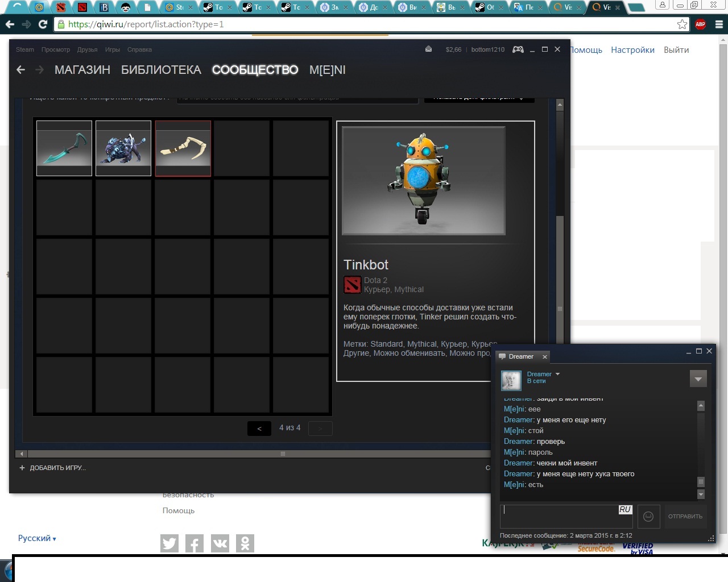Click Помощь link in QIWI header

[x=586, y=50]
